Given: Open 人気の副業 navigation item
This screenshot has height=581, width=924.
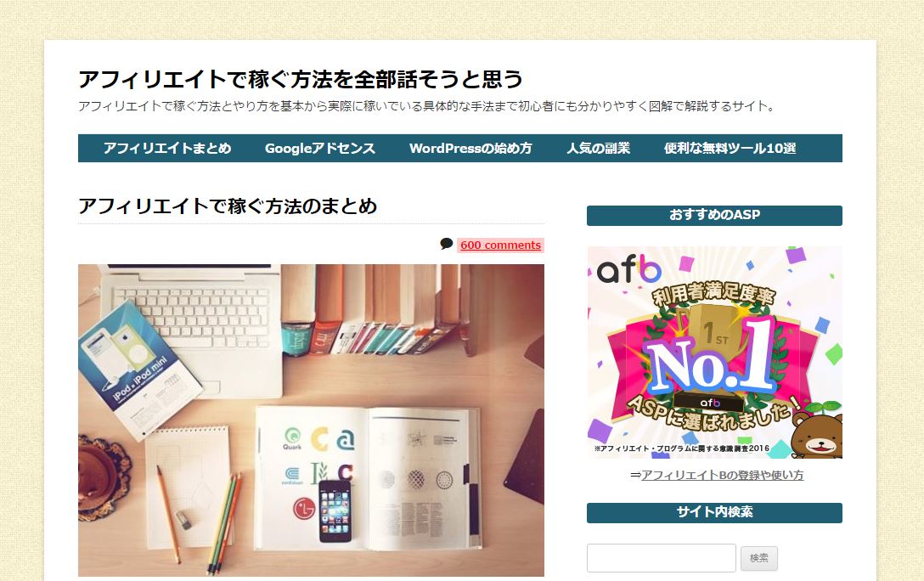Looking at the screenshot, I should click(599, 149).
